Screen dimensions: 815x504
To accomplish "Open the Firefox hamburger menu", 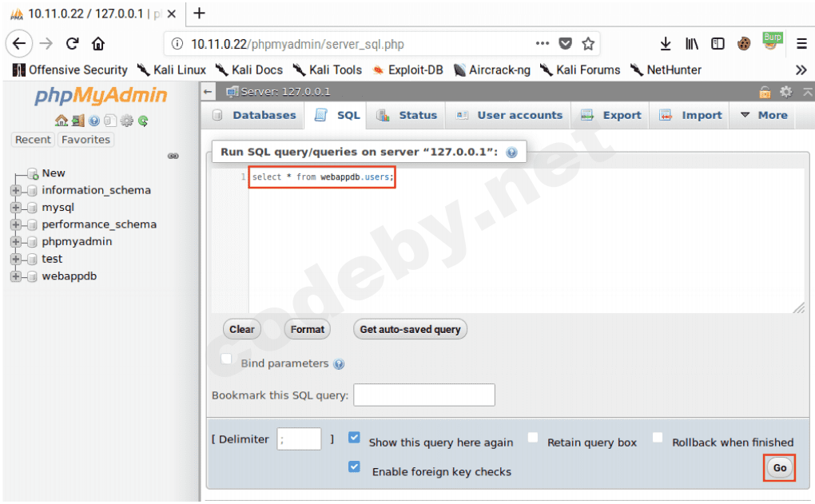I will pos(802,44).
